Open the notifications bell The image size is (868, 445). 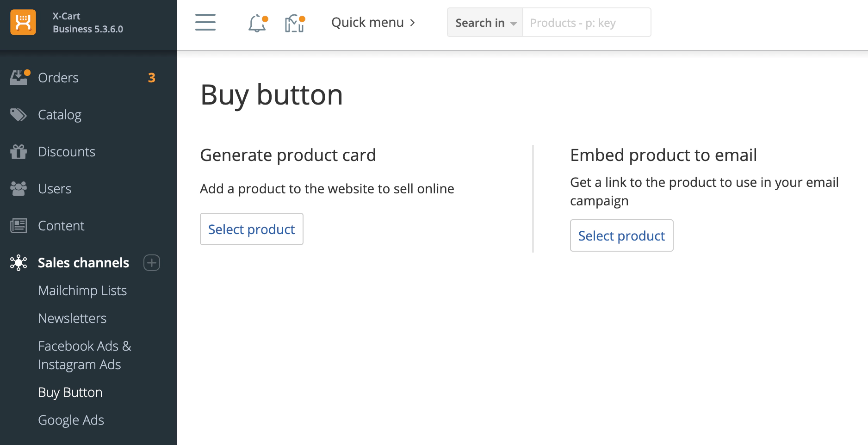coord(257,23)
